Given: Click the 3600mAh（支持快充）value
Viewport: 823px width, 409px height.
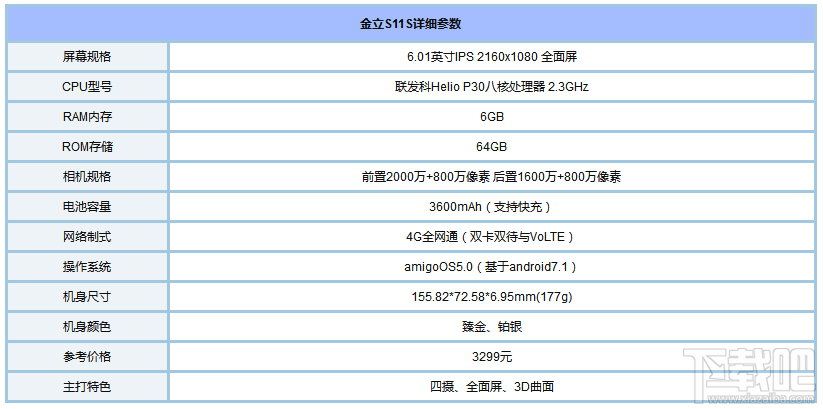Looking at the screenshot, I should pos(492,207).
